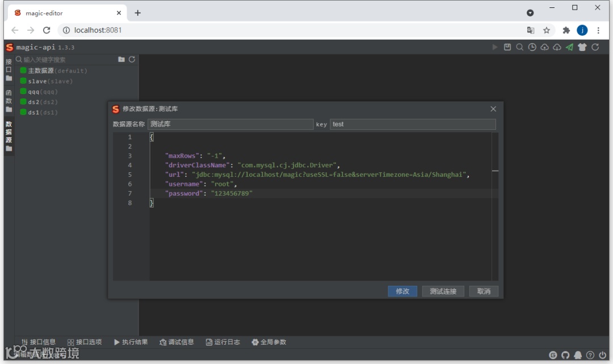
Task: Switch to the 函数 sidebar tab
Action: (x=9, y=101)
